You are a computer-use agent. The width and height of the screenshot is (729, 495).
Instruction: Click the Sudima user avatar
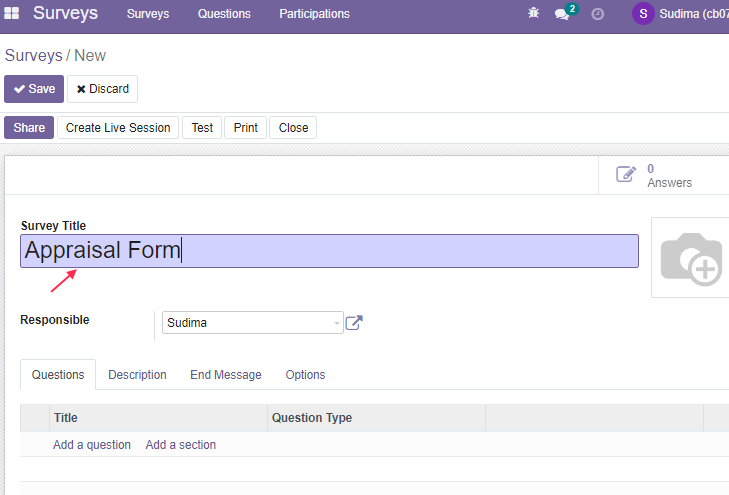tap(643, 13)
